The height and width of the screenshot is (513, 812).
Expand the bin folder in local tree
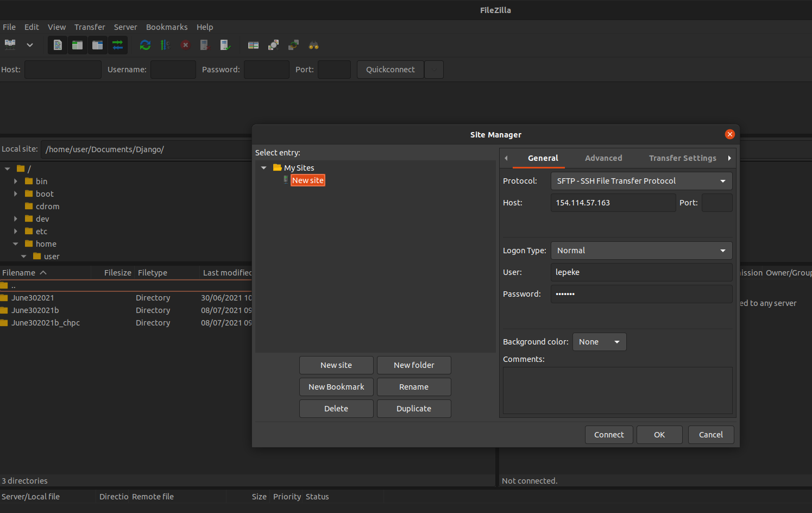(16, 182)
